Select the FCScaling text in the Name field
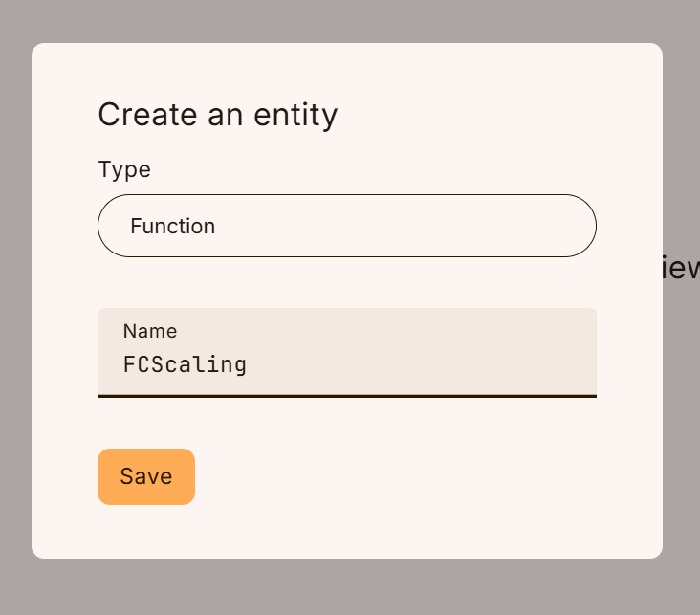700x615 pixels. tap(185, 364)
